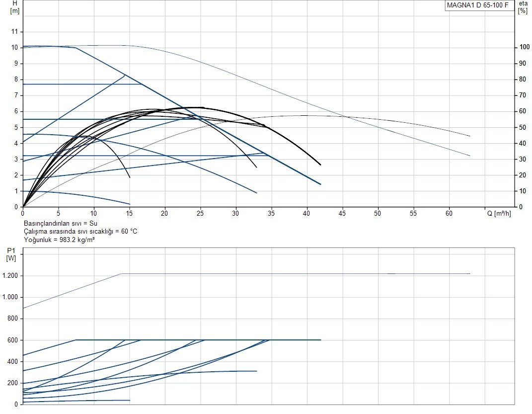This screenshot has height=414, width=532.
Task: Click the 1.200 value on power axis
Action: 10,275
